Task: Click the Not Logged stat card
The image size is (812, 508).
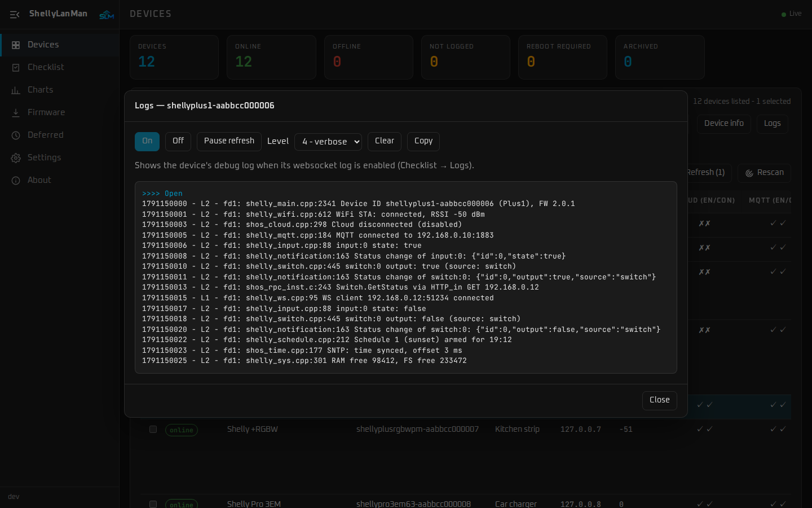Action: point(466,57)
